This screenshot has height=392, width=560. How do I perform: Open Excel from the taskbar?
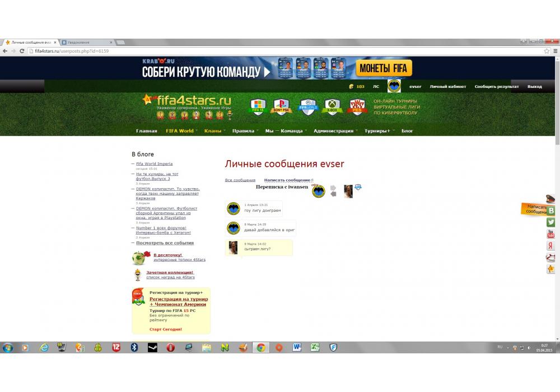tap(315, 347)
